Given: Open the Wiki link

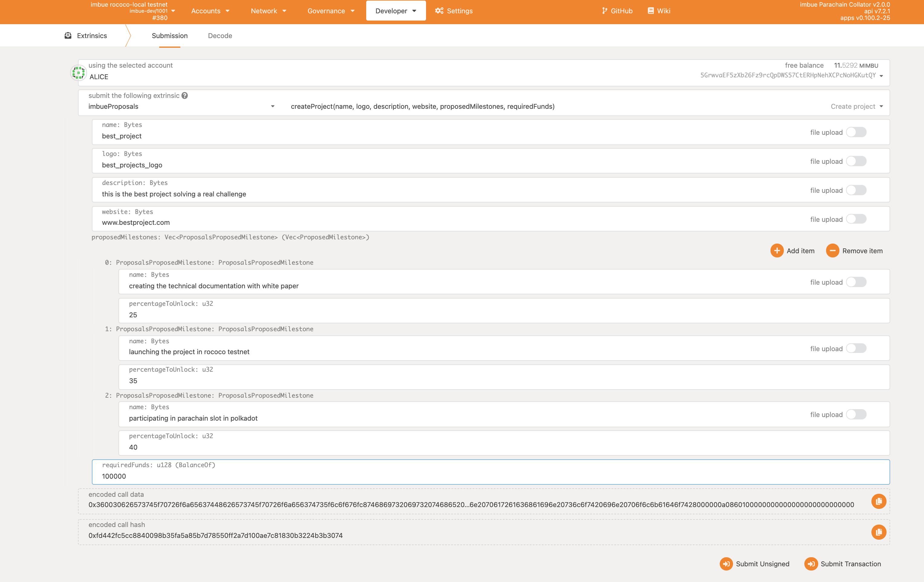Looking at the screenshot, I should [x=659, y=11].
